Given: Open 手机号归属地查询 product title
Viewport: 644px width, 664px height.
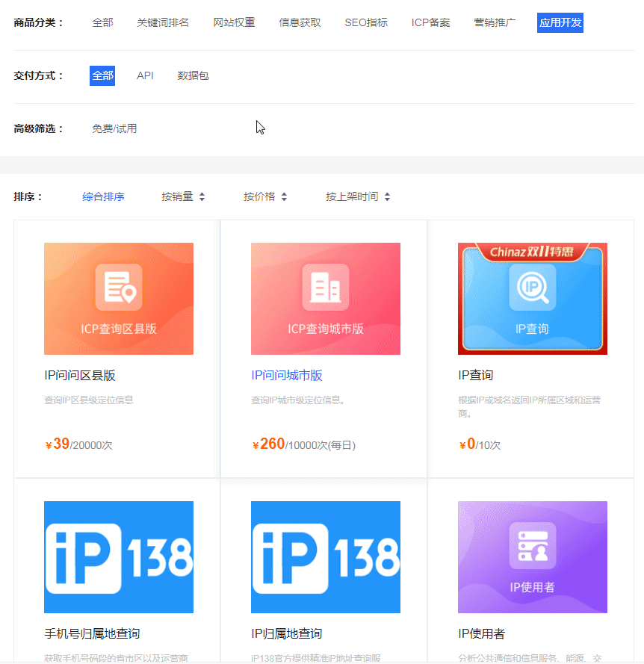Looking at the screenshot, I should 92,633.
